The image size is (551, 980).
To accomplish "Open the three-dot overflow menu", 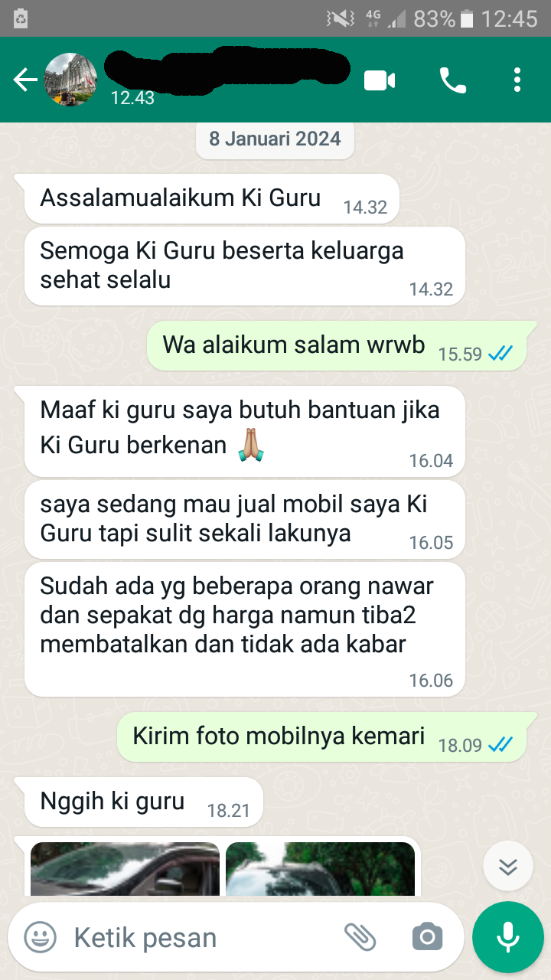I will tap(517, 80).
